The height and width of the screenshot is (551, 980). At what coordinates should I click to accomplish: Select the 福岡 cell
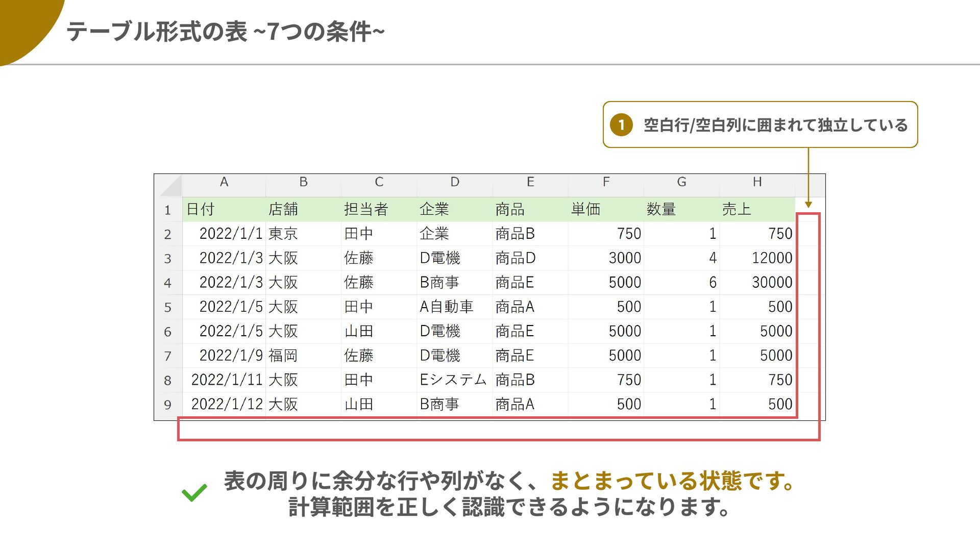pos(303,356)
